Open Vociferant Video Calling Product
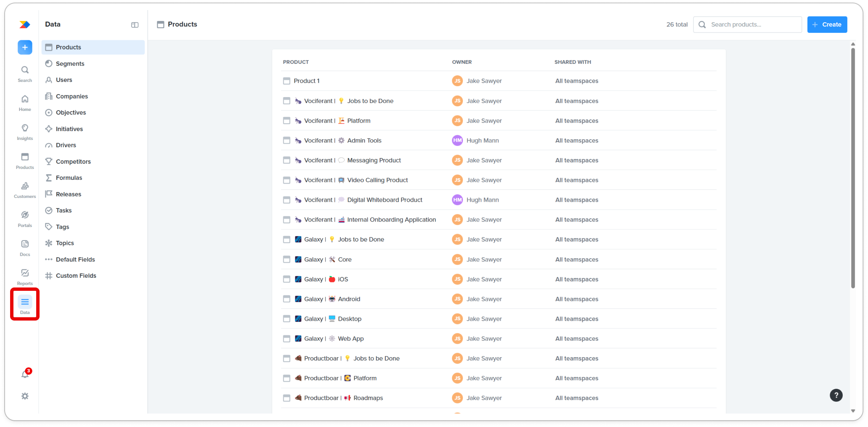The width and height of the screenshot is (868, 427). coord(499,180)
